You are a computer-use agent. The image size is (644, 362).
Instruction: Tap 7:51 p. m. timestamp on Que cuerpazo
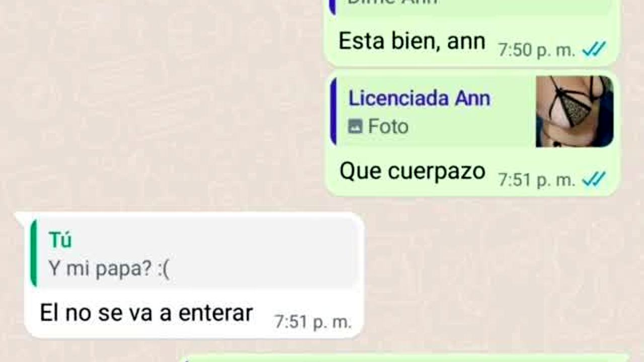coord(536,179)
